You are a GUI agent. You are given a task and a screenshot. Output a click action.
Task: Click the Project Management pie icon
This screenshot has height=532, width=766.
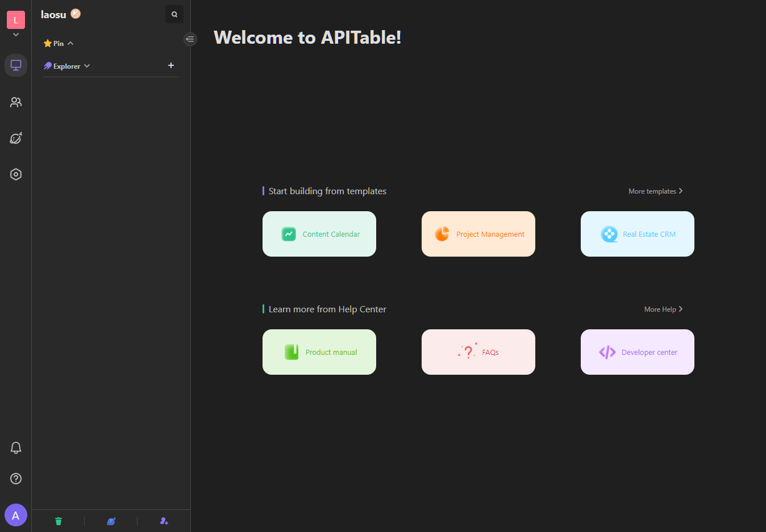pos(442,234)
